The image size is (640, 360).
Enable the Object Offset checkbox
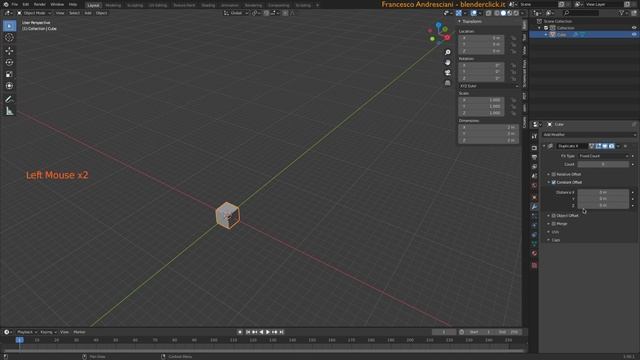pyautogui.click(x=553, y=216)
